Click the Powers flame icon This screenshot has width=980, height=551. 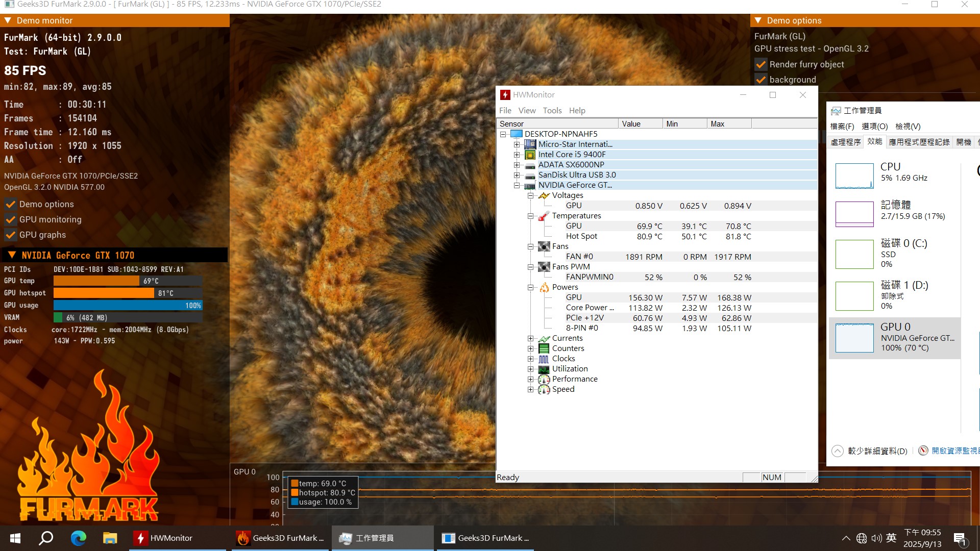coord(544,287)
